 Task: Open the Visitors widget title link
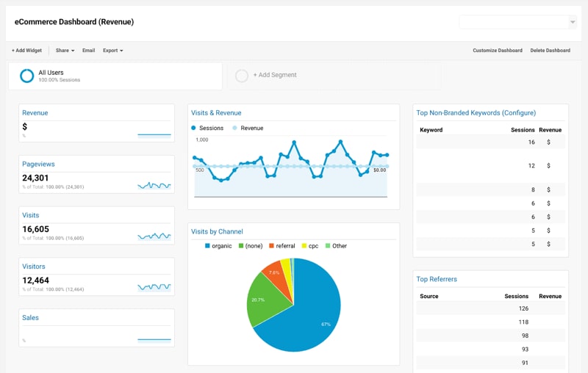pyautogui.click(x=33, y=267)
